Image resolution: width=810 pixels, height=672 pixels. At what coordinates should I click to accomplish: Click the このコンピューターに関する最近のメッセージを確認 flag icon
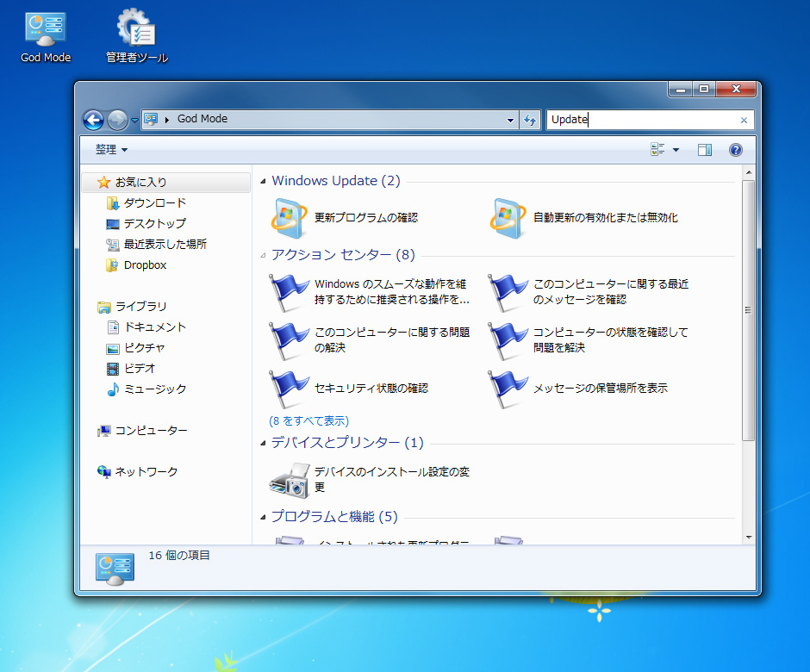[508, 292]
